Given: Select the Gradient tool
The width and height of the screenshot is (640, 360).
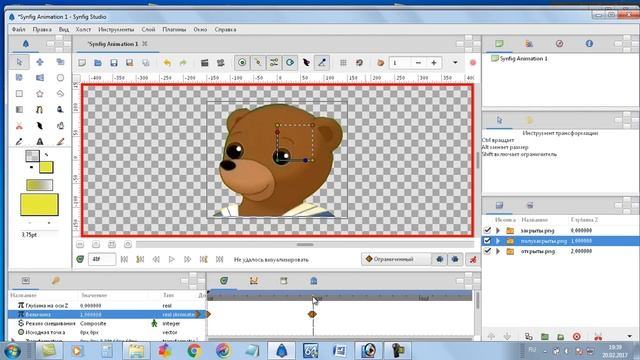Looking at the screenshot, I should (19, 109).
